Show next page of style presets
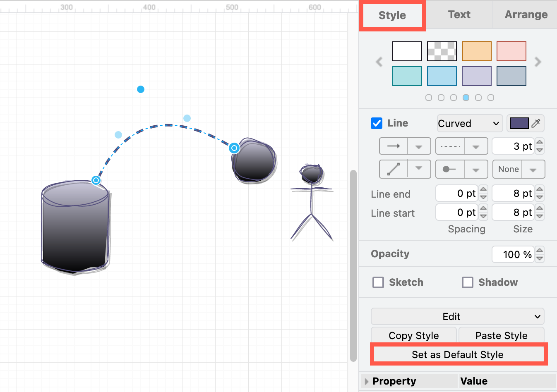 coord(538,62)
